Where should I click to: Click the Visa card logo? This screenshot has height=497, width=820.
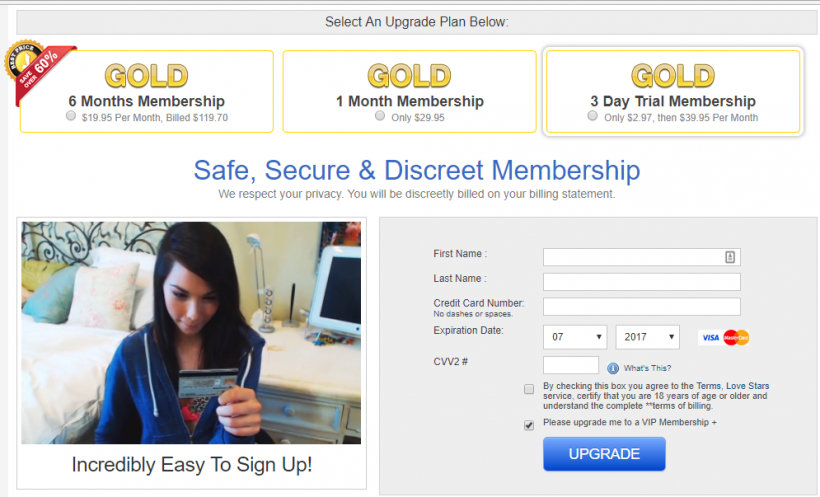coord(710,337)
